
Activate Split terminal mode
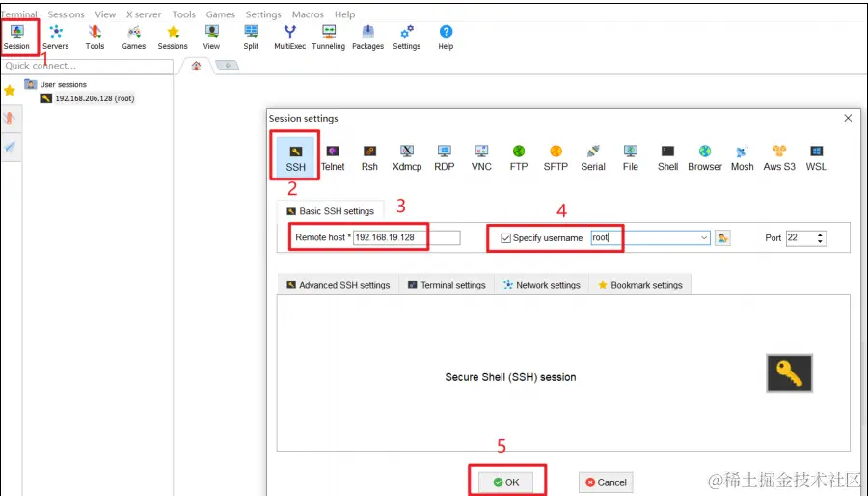(x=251, y=38)
